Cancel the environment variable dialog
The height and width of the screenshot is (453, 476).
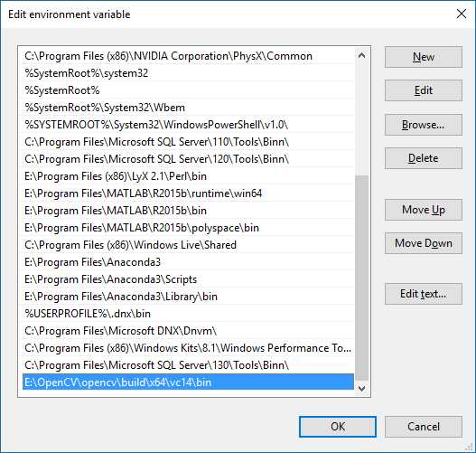pyautogui.click(x=424, y=427)
